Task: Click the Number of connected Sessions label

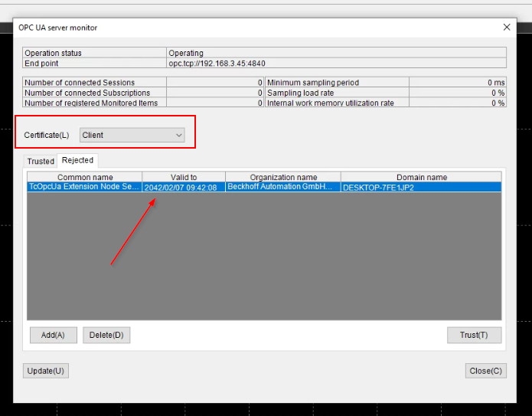Action: pos(80,83)
